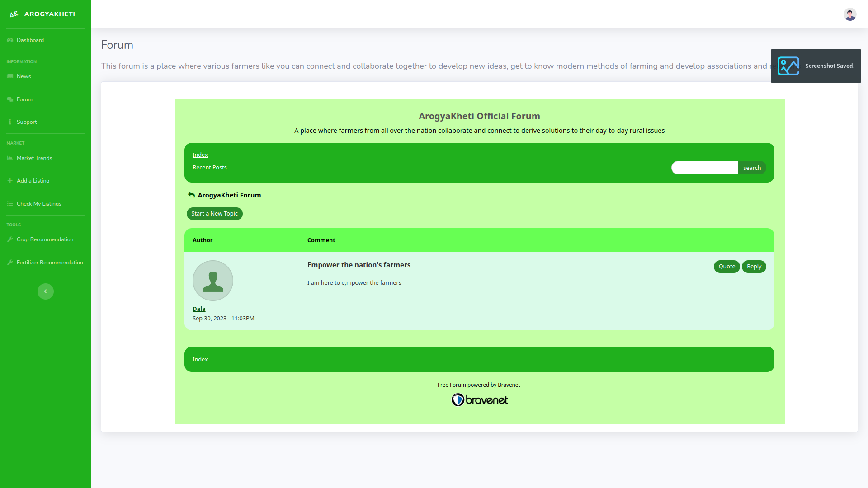Click the News newspaper icon
The width and height of the screenshot is (868, 488).
[10, 76]
